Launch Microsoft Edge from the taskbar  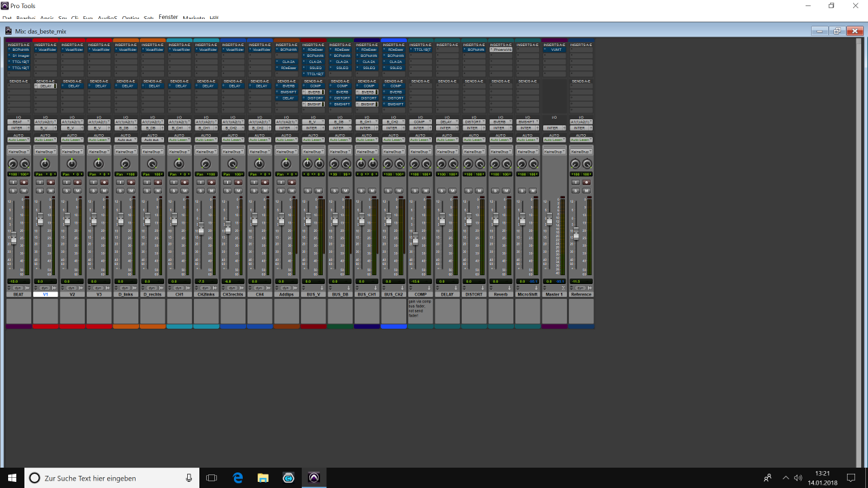point(238,478)
